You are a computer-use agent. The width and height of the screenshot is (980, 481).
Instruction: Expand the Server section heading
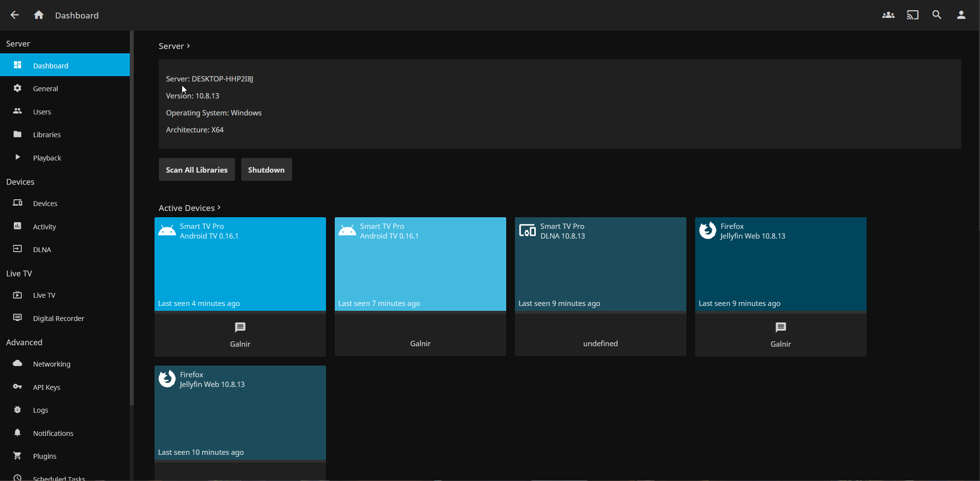174,46
